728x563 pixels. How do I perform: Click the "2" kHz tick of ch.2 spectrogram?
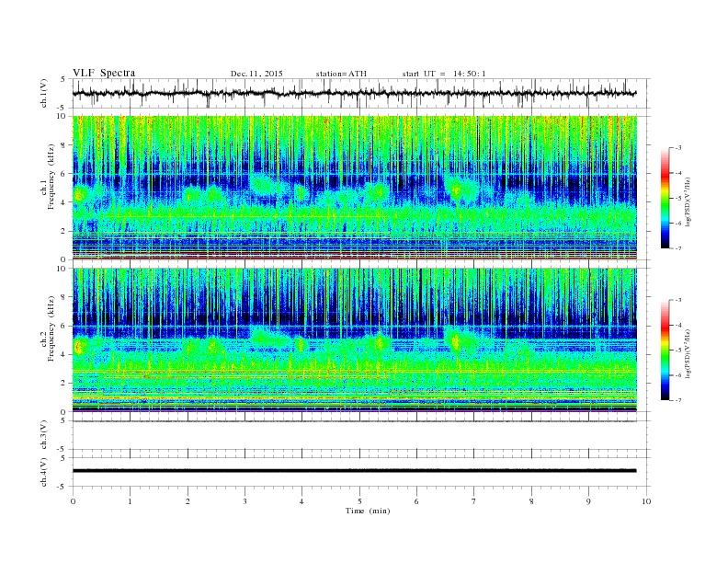tap(64, 384)
